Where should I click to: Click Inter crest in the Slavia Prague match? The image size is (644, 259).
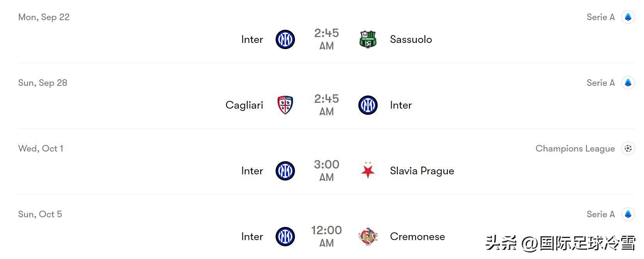point(285,171)
